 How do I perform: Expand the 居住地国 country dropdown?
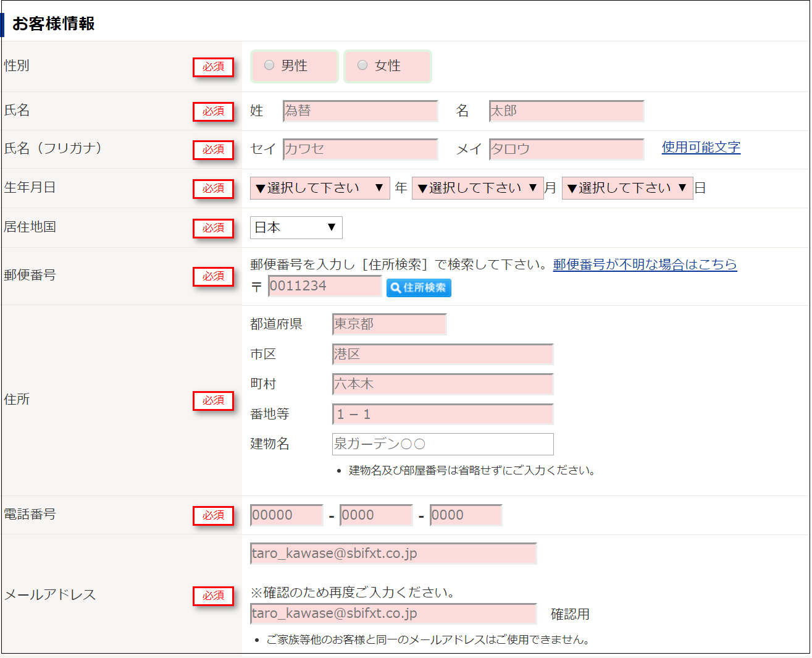[x=296, y=227]
